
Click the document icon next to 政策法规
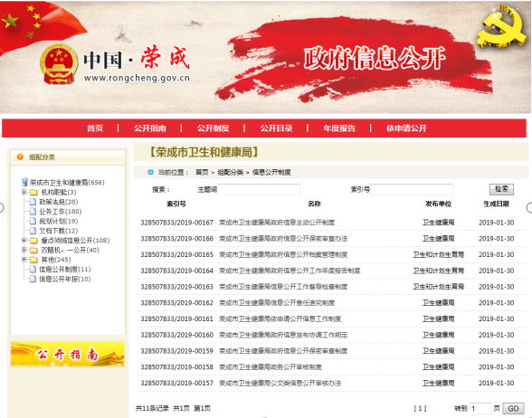[33, 202]
